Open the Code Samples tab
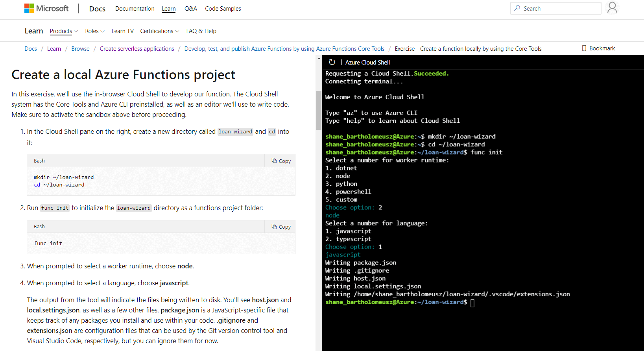 point(223,9)
